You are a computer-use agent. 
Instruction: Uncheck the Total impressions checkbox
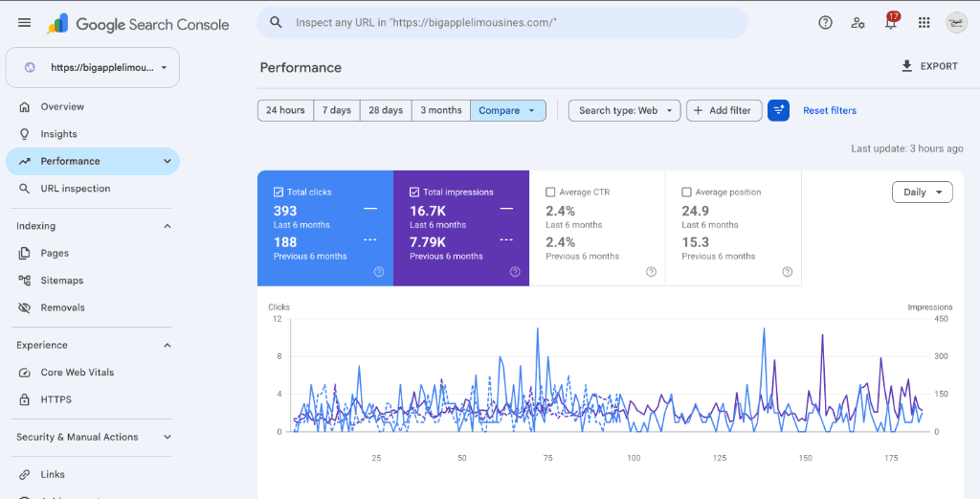[414, 192]
